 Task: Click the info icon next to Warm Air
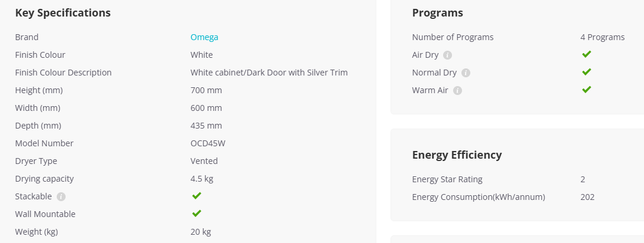457,91
